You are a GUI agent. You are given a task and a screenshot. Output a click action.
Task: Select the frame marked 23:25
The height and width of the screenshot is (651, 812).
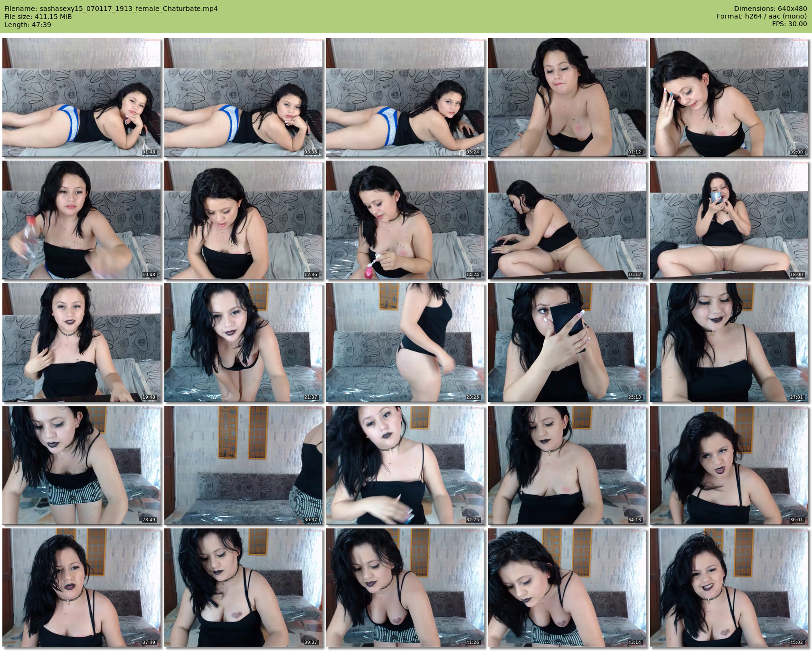(x=406, y=343)
